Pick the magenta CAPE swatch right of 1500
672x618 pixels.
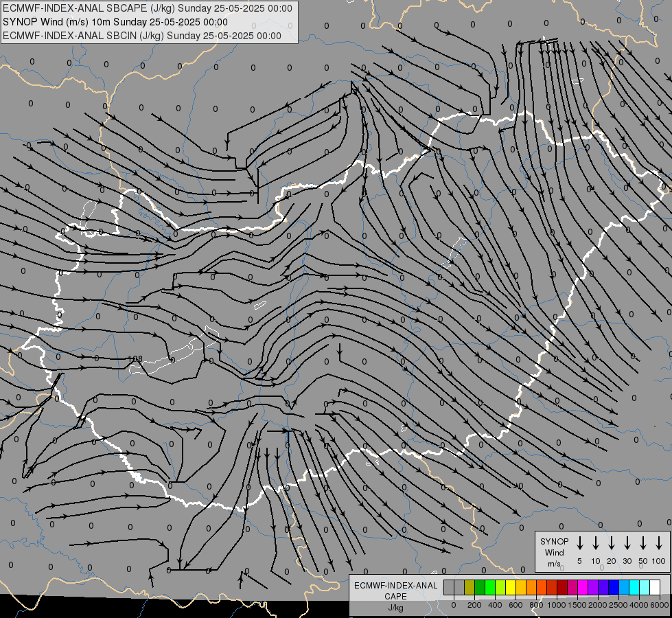tap(583, 588)
